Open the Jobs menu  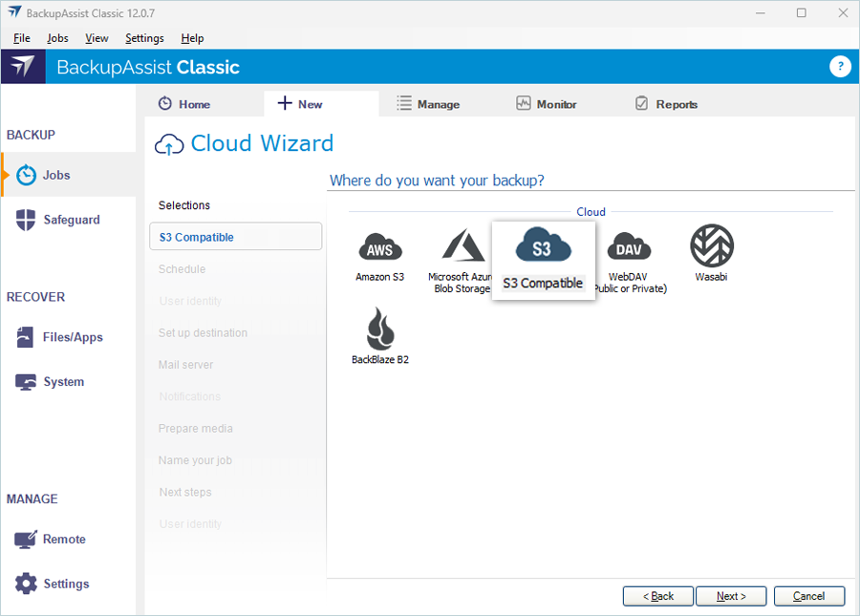(57, 38)
